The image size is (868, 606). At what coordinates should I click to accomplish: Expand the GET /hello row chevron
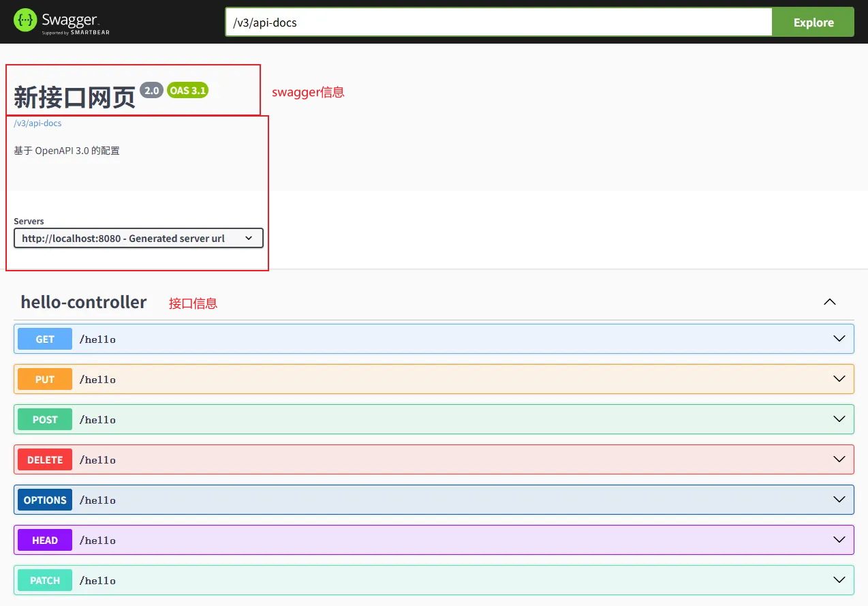coord(839,339)
